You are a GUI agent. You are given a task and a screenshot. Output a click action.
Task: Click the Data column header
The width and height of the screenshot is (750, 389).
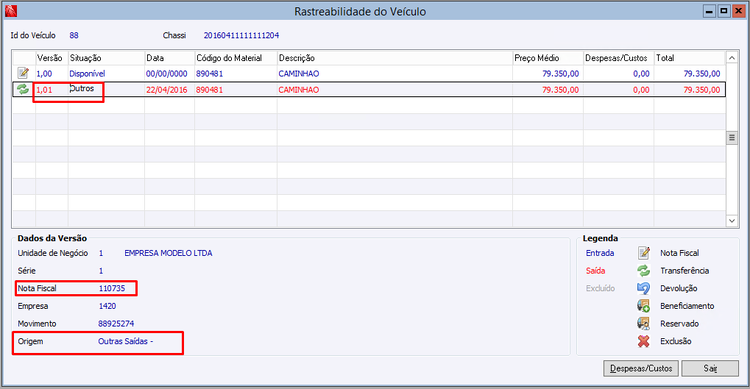click(x=169, y=58)
